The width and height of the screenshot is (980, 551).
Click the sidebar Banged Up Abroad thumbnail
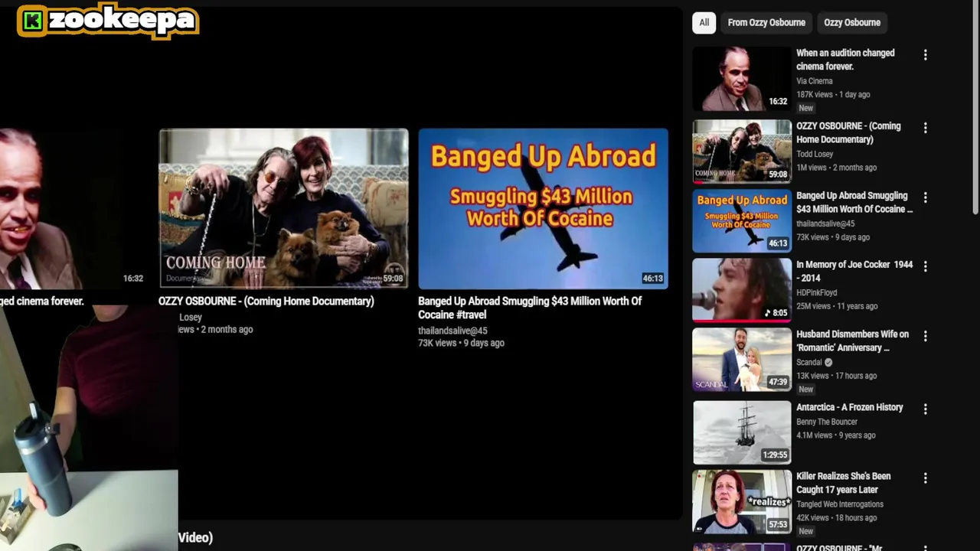point(742,220)
